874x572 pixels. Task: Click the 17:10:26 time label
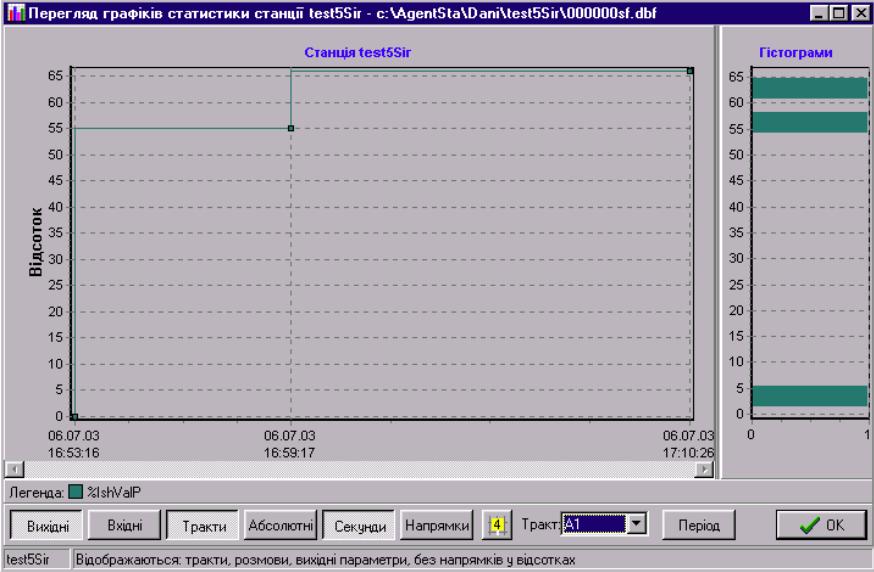tap(688, 452)
